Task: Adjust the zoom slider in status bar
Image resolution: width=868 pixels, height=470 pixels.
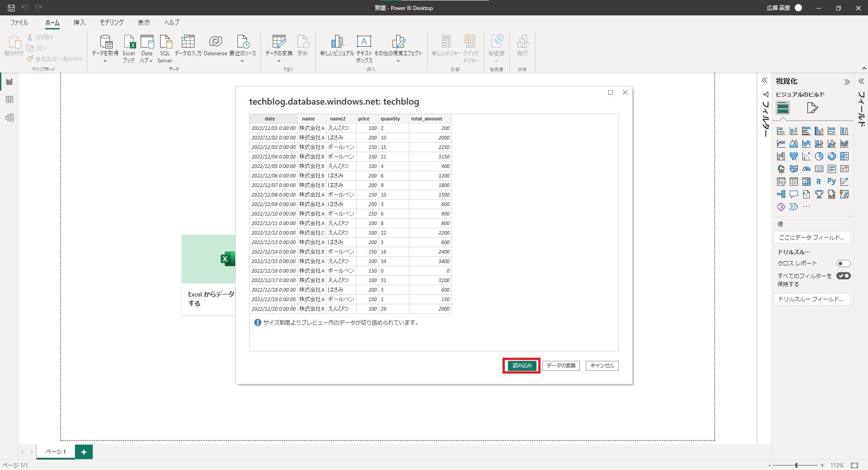Action: tap(796, 465)
